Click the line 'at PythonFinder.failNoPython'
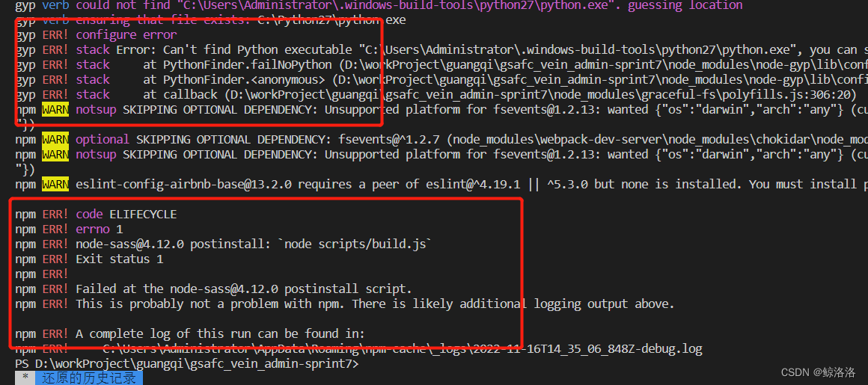 [441, 65]
